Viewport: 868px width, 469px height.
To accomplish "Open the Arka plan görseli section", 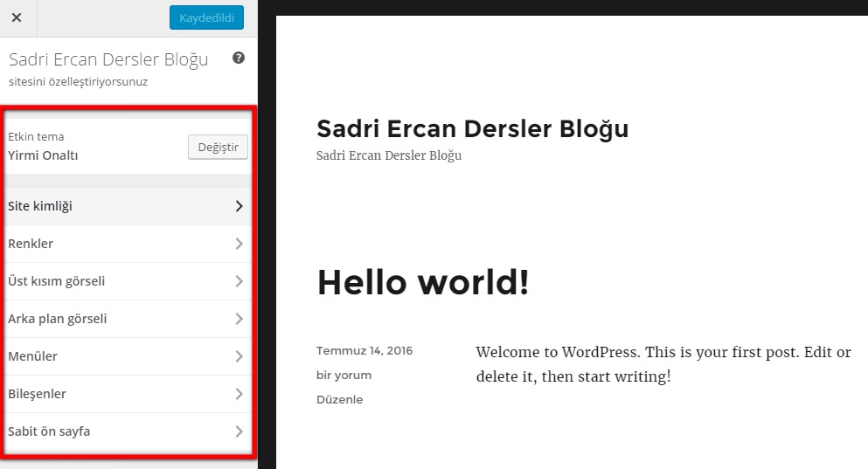I will pyautogui.click(x=128, y=319).
